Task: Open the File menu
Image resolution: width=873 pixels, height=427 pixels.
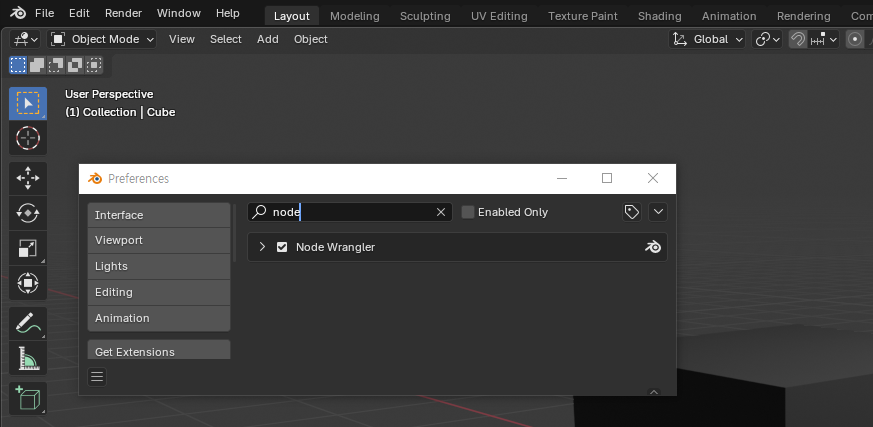Action: pyautogui.click(x=45, y=13)
